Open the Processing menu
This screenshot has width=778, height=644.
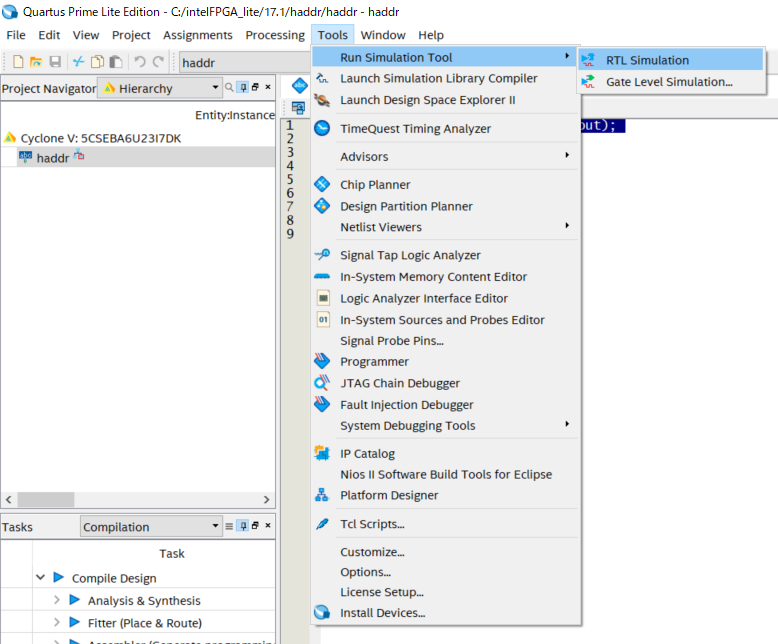coord(275,35)
